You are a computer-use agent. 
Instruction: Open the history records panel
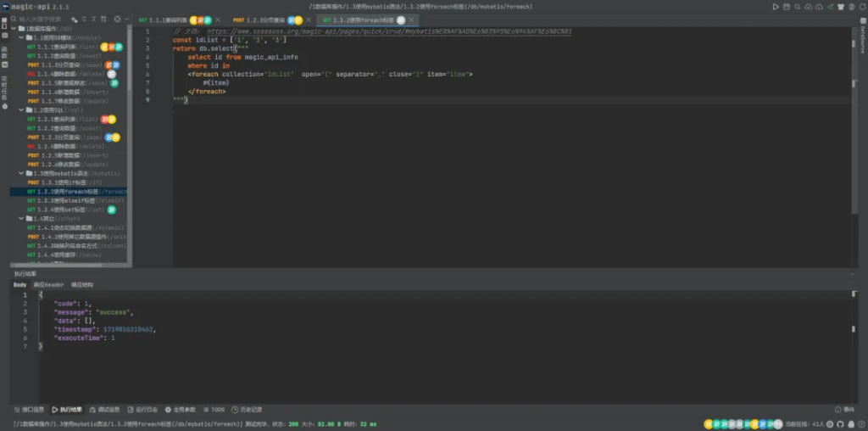tap(246, 409)
